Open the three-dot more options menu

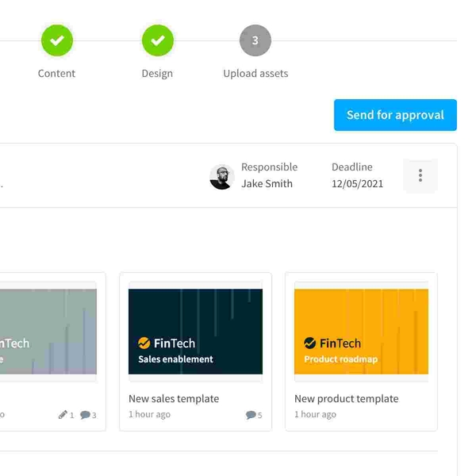420,175
